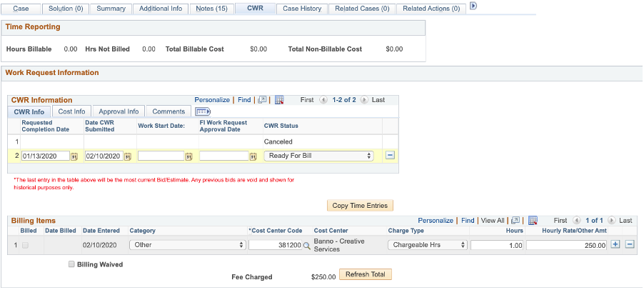644x290 pixels.
Task: Open the CWR Status dropdown
Action: click(319, 155)
